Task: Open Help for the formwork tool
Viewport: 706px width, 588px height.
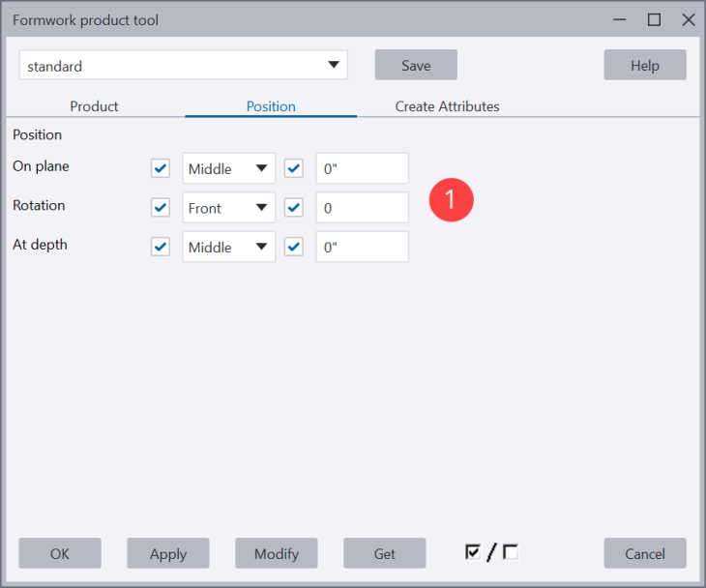Action: tap(644, 66)
